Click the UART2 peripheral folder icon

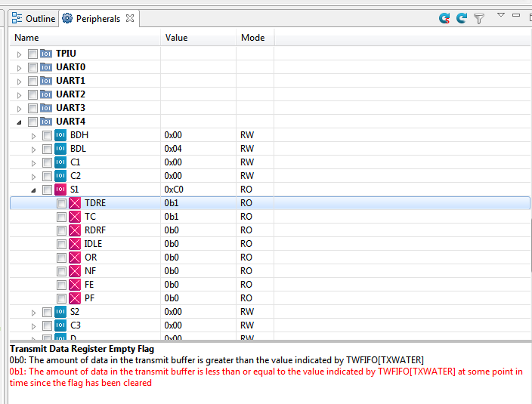46,94
